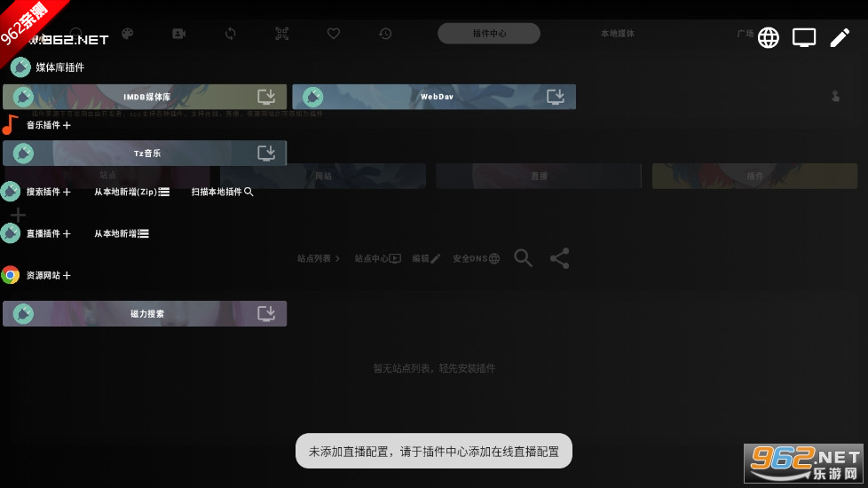Viewport: 868px width, 488px height.
Task: Select the WebDav plugin card
Action: point(434,97)
